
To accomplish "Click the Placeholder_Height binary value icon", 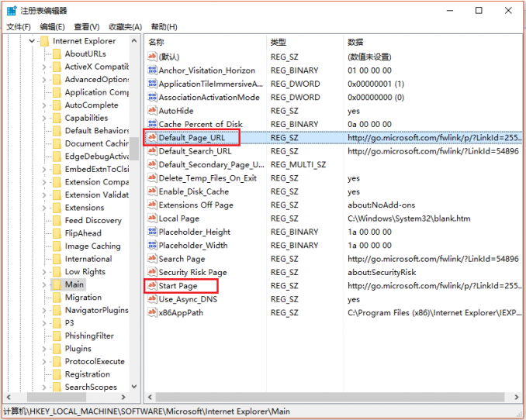I will 152,232.
